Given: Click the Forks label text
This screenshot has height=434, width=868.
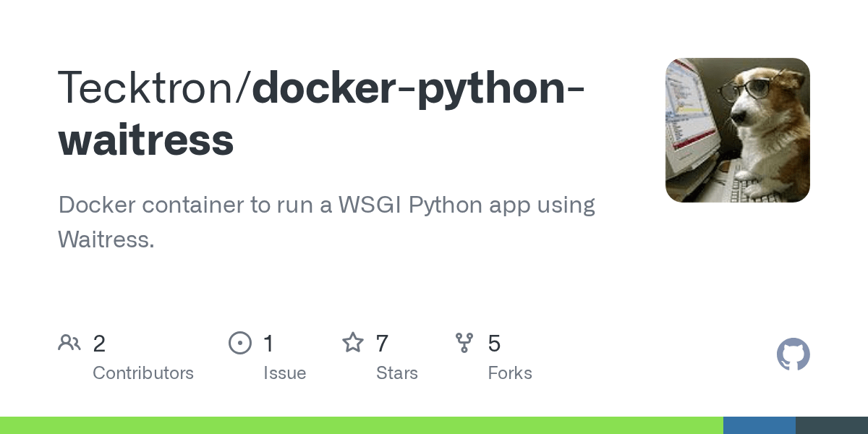Looking at the screenshot, I should point(510,373).
